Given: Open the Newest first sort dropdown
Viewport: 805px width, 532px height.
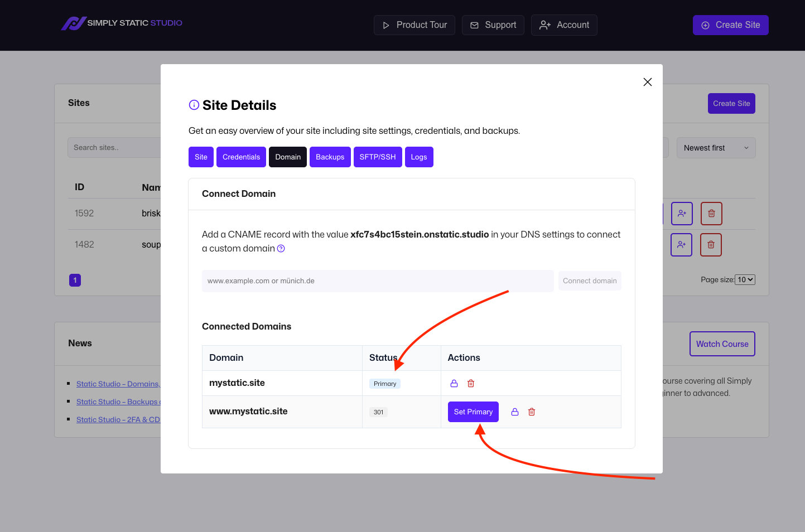Looking at the screenshot, I should pyautogui.click(x=716, y=148).
